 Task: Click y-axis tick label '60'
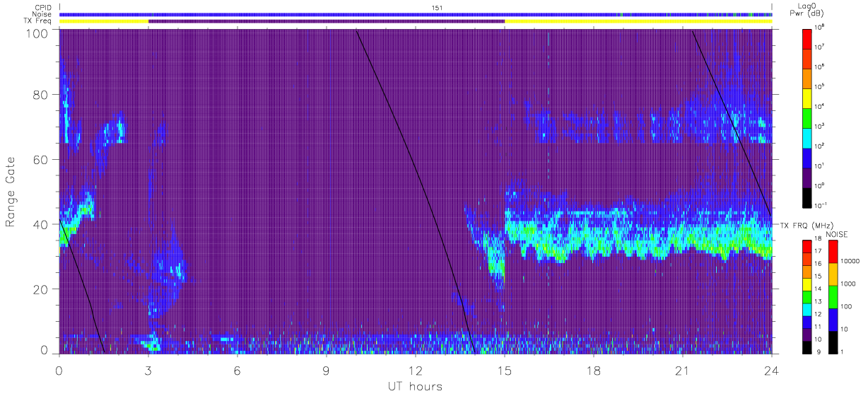click(x=40, y=160)
